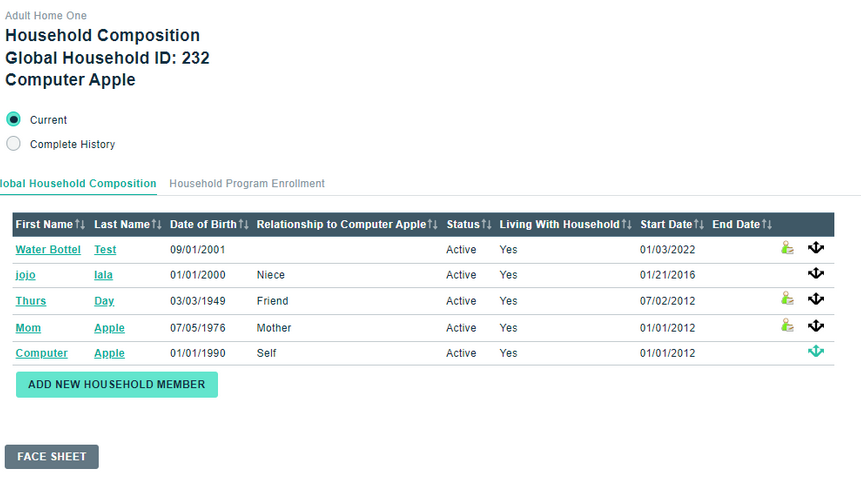The height and width of the screenshot is (478, 861).
Task: Open the Global Household Composition tab
Action: click(x=78, y=184)
